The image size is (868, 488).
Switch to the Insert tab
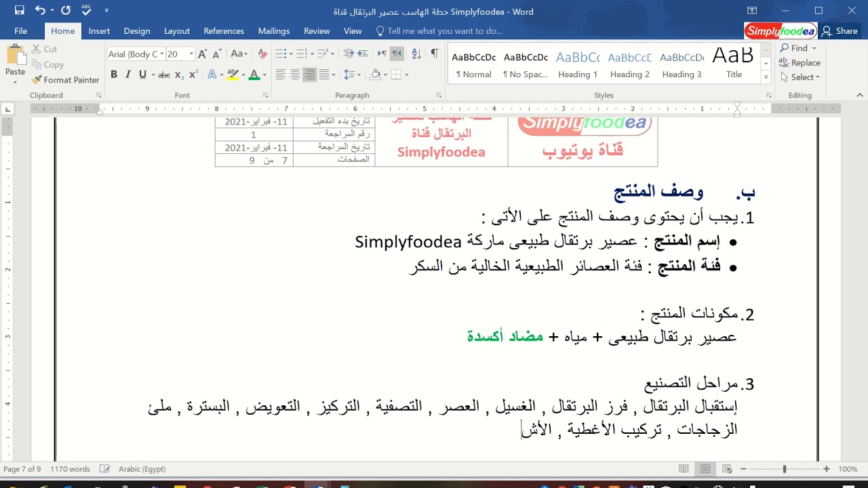coord(99,31)
